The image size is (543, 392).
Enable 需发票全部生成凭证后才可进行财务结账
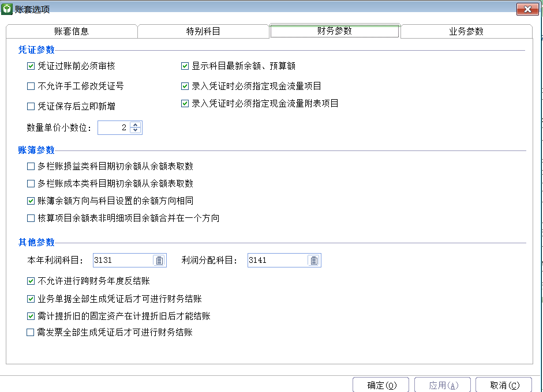click(x=31, y=332)
